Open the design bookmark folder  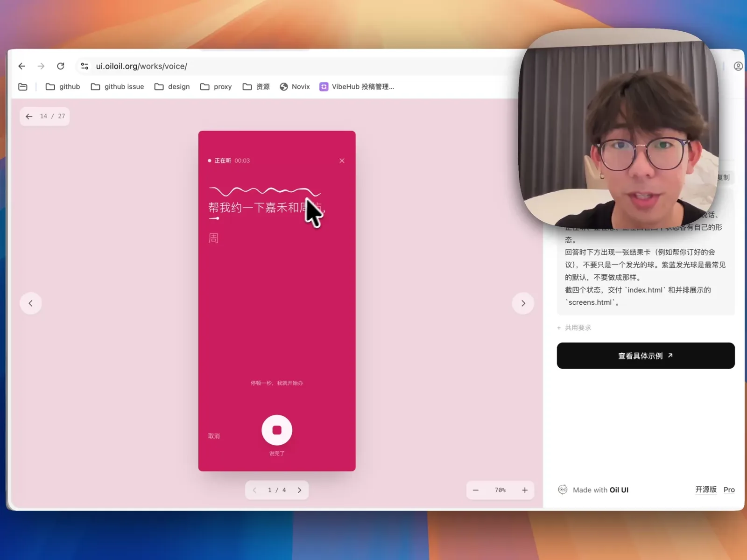point(172,87)
